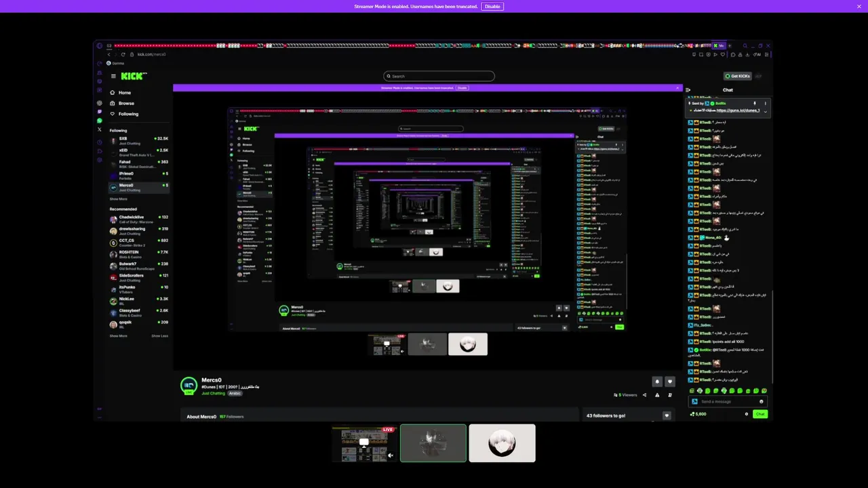The width and height of the screenshot is (868, 488).
Task: Focus the Kick Search field
Action: (x=439, y=76)
